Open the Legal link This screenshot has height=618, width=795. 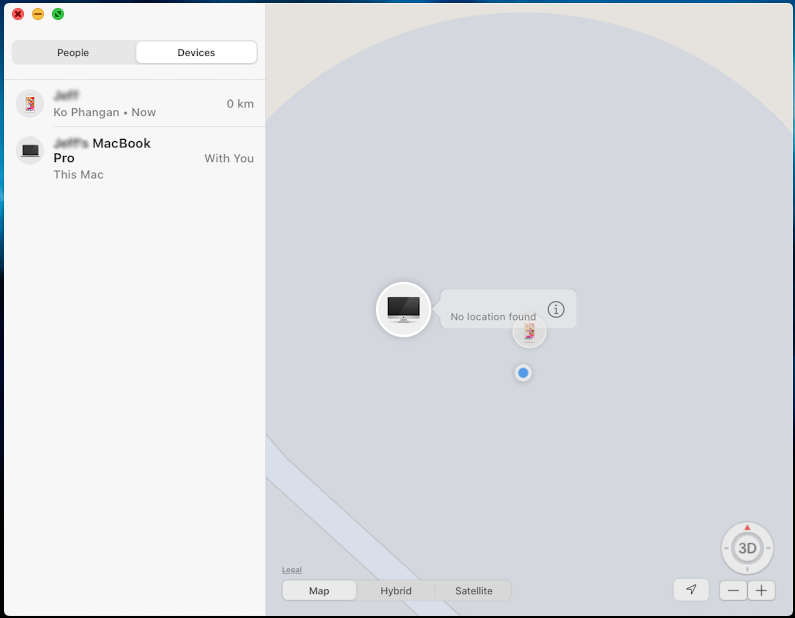(292, 570)
